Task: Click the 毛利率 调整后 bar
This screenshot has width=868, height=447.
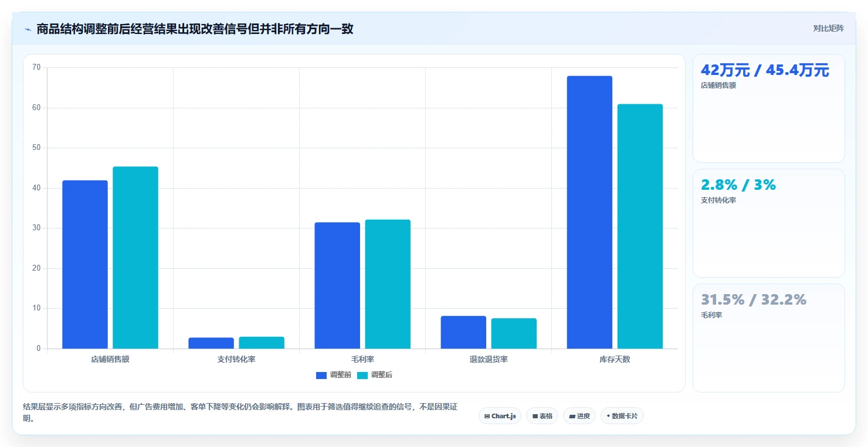Action: [x=388, y=284]
